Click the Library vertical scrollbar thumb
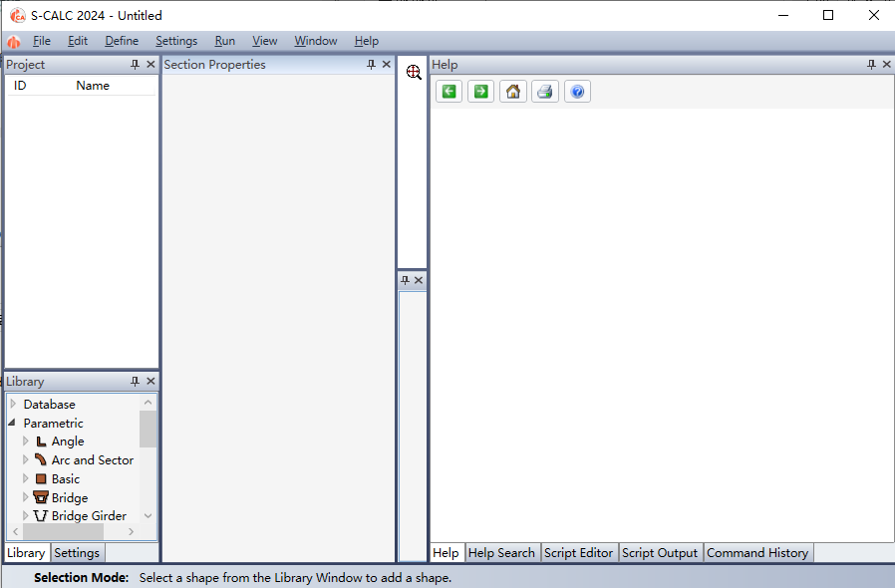Viewport: 895px width, 588px height. (x=148, y=429)
